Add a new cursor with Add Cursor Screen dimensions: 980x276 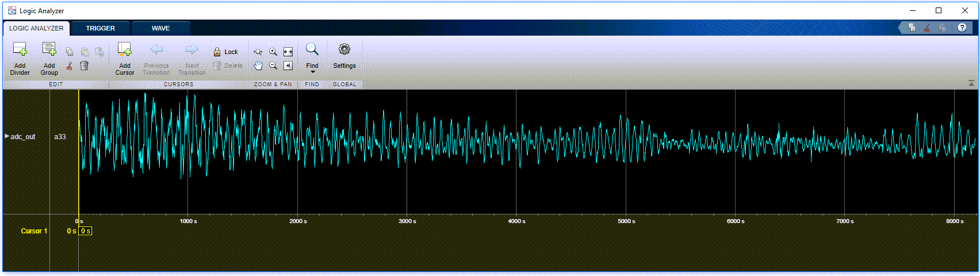coord(125,51)
